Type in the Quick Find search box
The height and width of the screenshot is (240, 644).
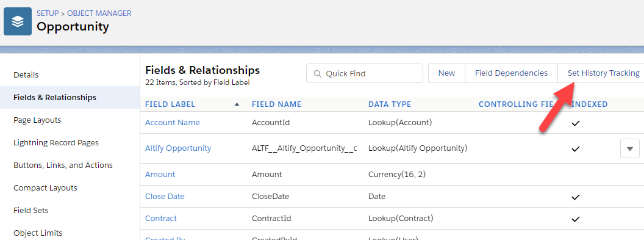pos(365,73)
